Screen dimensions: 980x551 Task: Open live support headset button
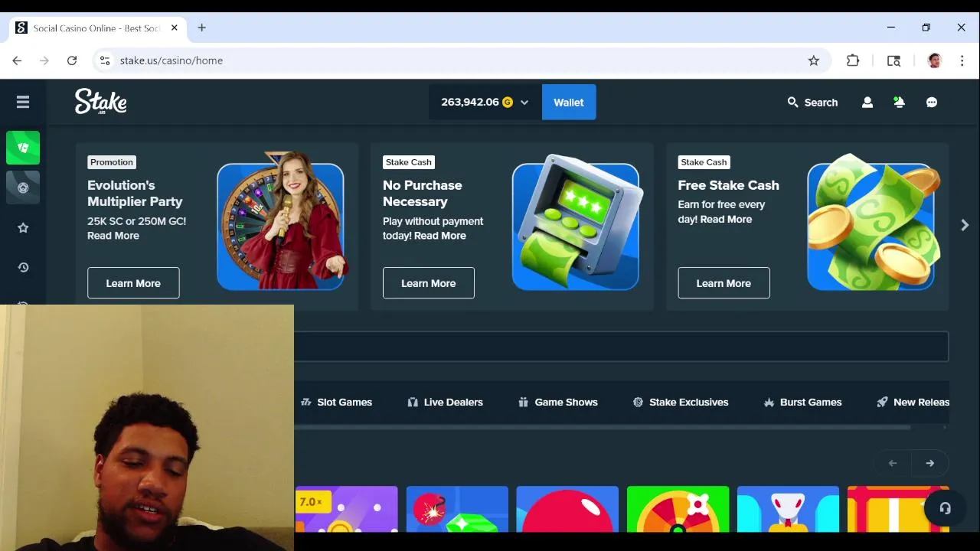pos(945,508)
